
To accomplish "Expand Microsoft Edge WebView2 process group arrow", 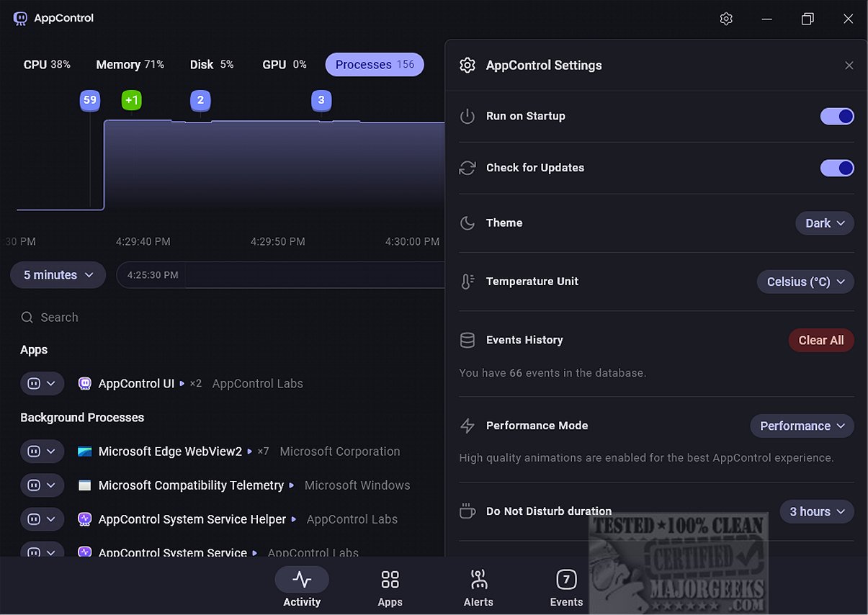I will (250, 452).
